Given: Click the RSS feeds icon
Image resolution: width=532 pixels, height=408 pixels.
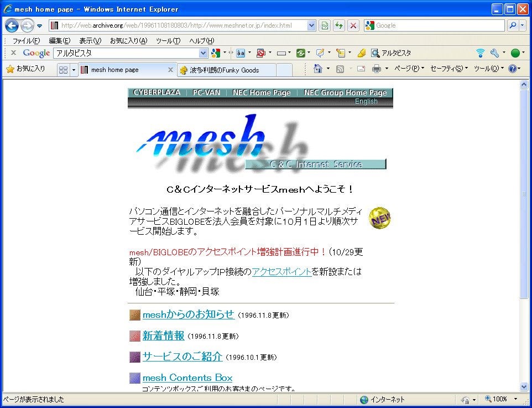Looking at the screenshot, I should (x=340, y=69).
